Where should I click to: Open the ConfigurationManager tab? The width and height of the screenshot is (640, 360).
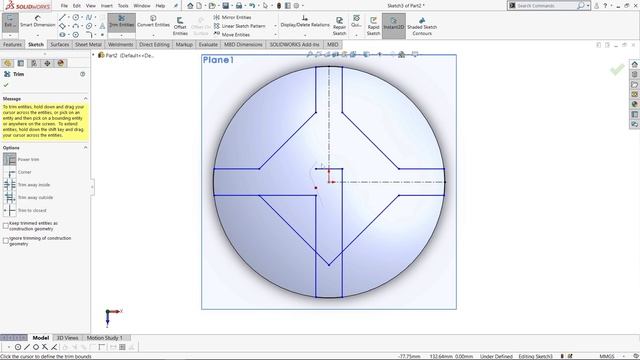tap(34, 63)
